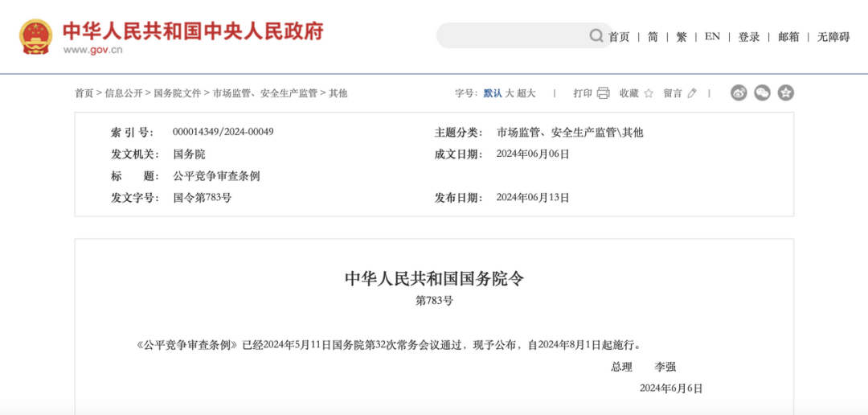Click title value 公平竞争审查条例
Viewport: 868px width, 415px height.
(216, 176)
